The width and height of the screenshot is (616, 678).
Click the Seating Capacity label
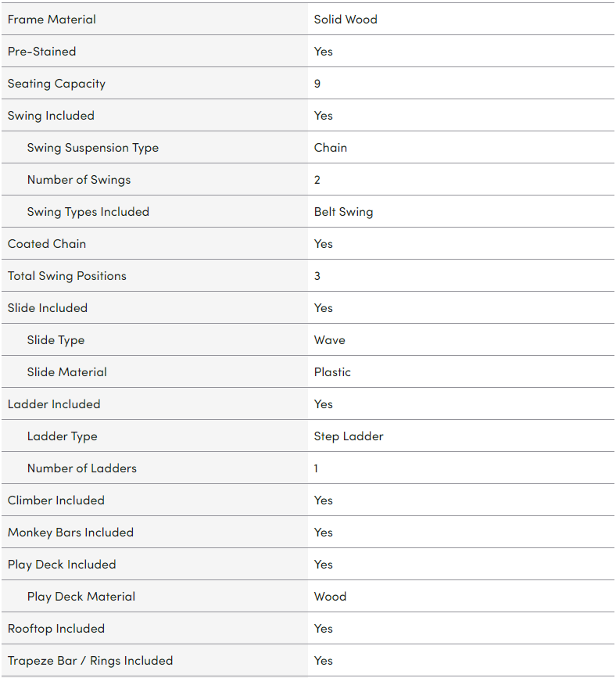(56, 84)
